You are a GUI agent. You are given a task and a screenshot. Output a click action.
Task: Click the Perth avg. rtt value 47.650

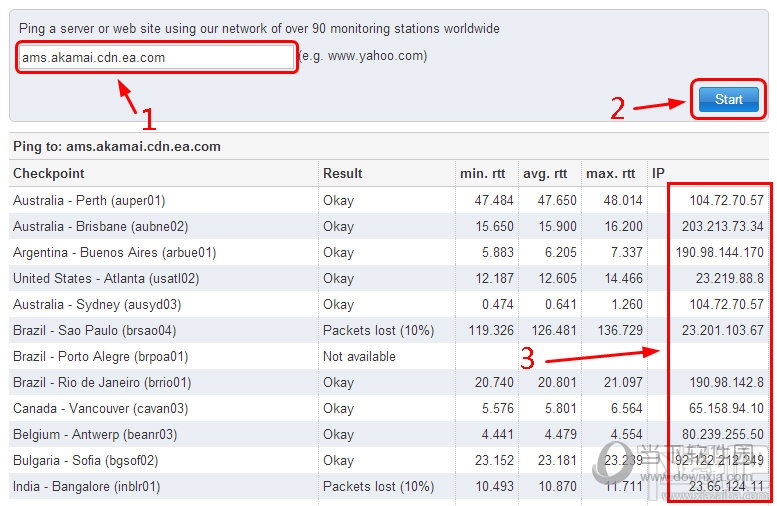click(x=557, y=200)
